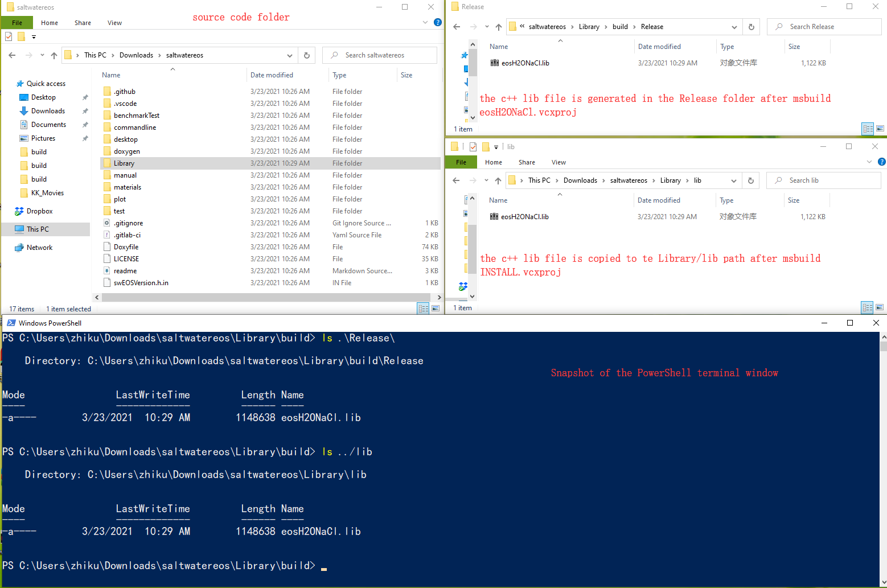Click Search lib field
The image size is (887, 588).
[x=824, y=180]
